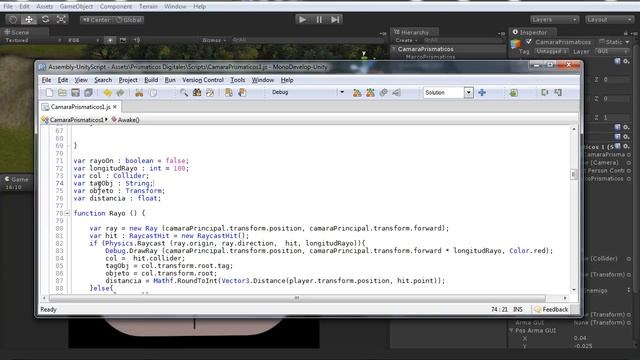Open Solution combo box dropdown arrow
This screenshot has height=360, width=640.
pyautogui.click(x=469, y=93)
